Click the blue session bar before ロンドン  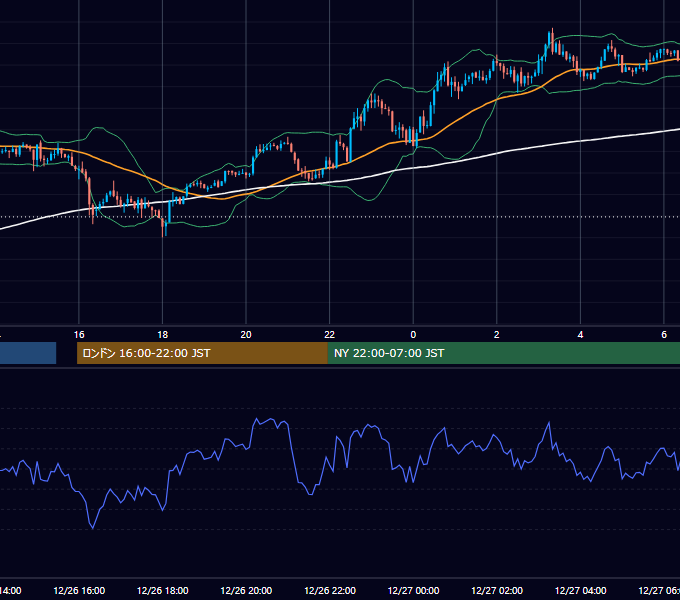pos(28,353)
